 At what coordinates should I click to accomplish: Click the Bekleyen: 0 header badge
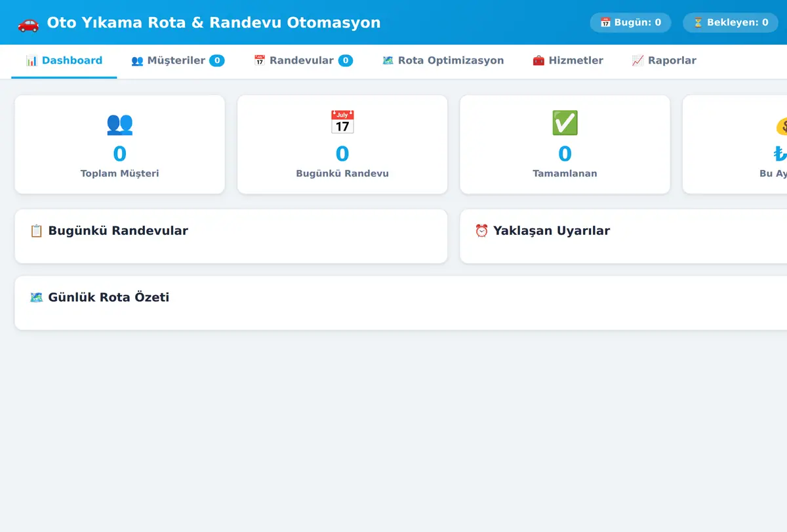click(731, 22)
